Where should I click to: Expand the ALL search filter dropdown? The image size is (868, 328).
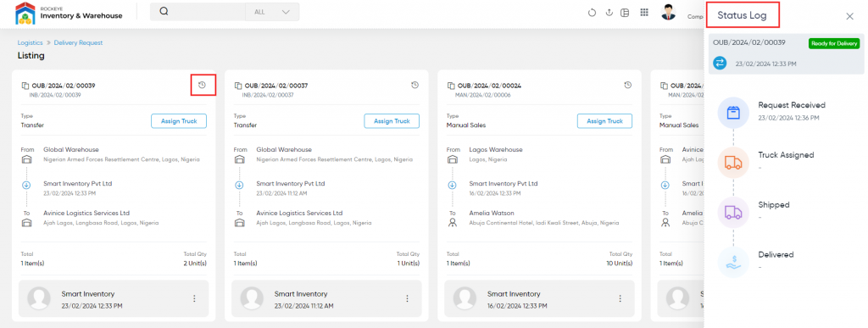[x=272, y=12]
